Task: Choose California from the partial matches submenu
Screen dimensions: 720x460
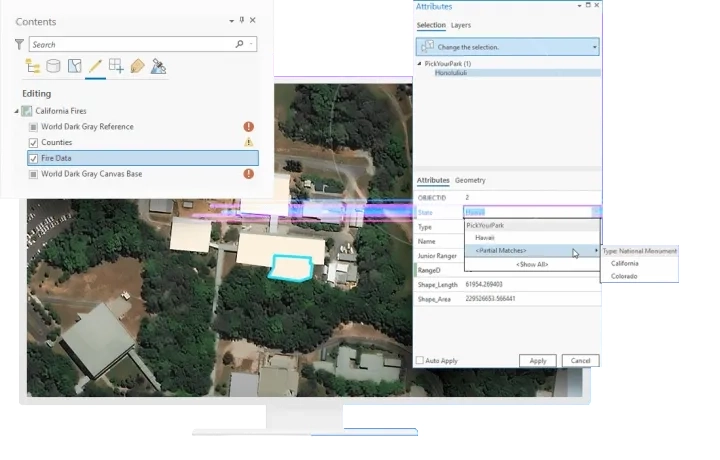Action: pos(625,263)
